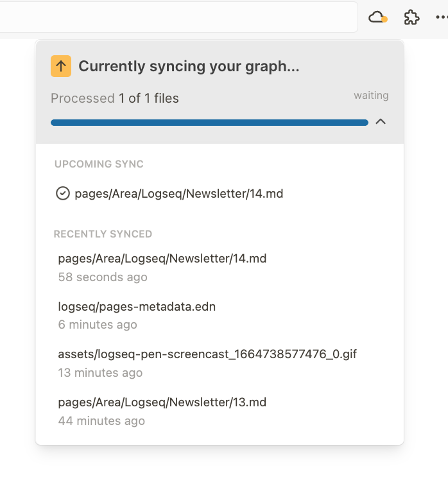Image resolution: width=448 pixels, height=484 pixels.
Task: Click the checkmark circle beside 14.md
Action: coord(63,194)
